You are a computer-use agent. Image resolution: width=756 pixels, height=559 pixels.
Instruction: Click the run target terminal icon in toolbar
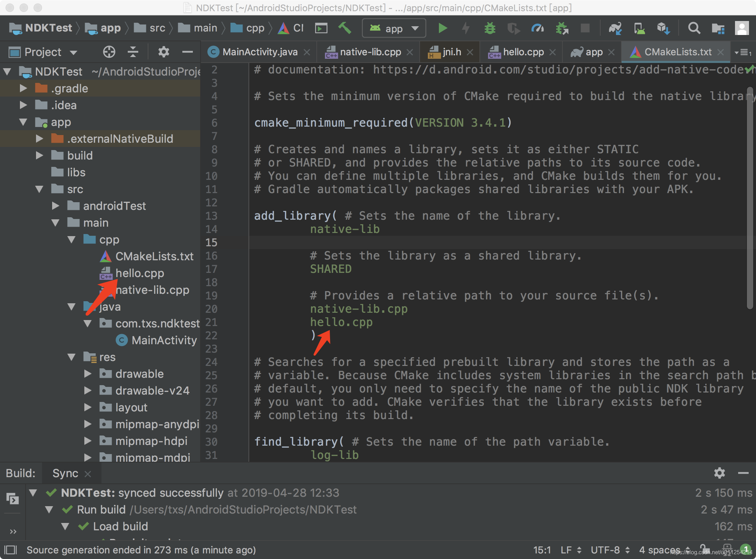pyautogui.click(x=321, y=28)
